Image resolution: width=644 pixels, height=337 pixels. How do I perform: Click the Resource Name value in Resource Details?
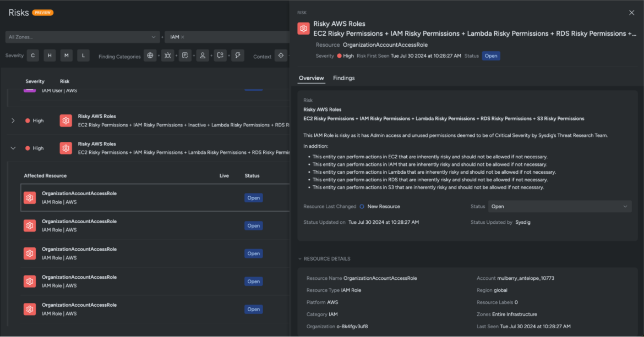tap(380, 278)
